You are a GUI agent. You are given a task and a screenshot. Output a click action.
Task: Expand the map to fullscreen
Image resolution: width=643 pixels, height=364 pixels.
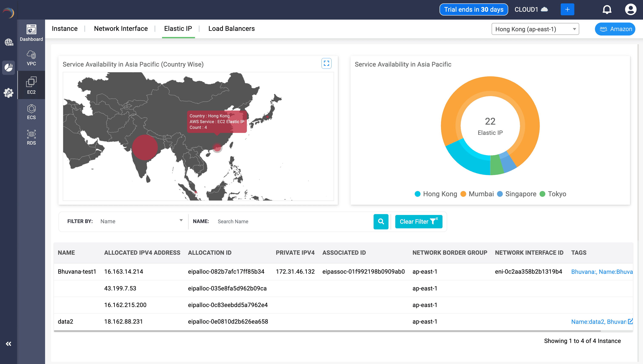326,64
